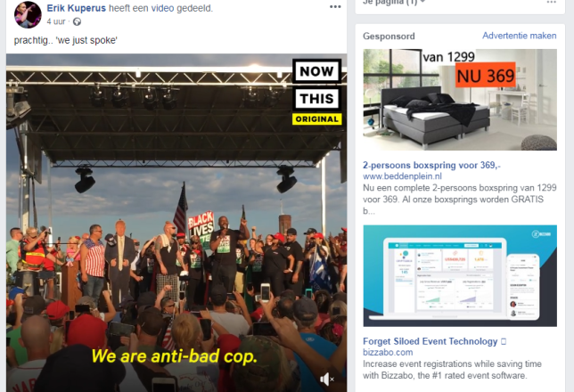Open the Je pagina ellipsis menu
574x392 pixels.
point(551,2)
